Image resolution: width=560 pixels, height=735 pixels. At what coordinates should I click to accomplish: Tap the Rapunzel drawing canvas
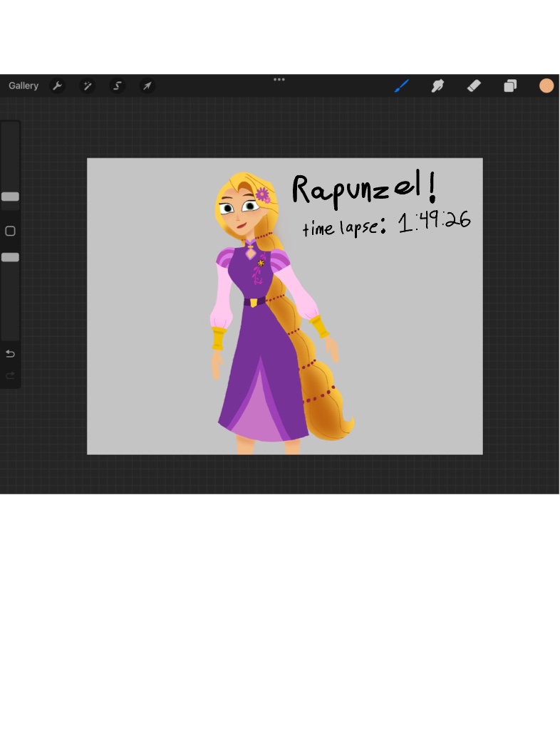285,306
